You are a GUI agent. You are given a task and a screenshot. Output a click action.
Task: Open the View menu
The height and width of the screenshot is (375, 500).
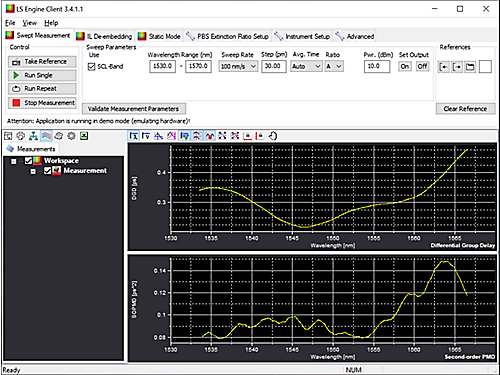coord(29,23)
